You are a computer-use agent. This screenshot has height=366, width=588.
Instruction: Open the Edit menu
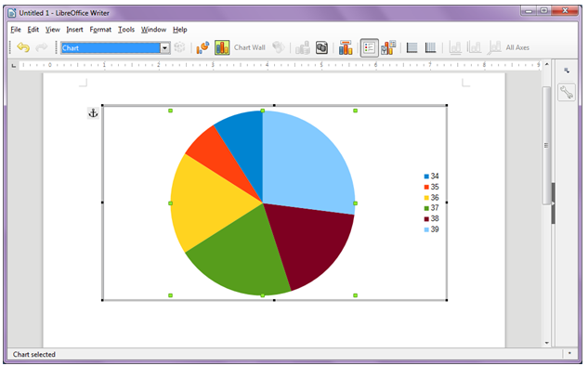[x=33, y=29]
